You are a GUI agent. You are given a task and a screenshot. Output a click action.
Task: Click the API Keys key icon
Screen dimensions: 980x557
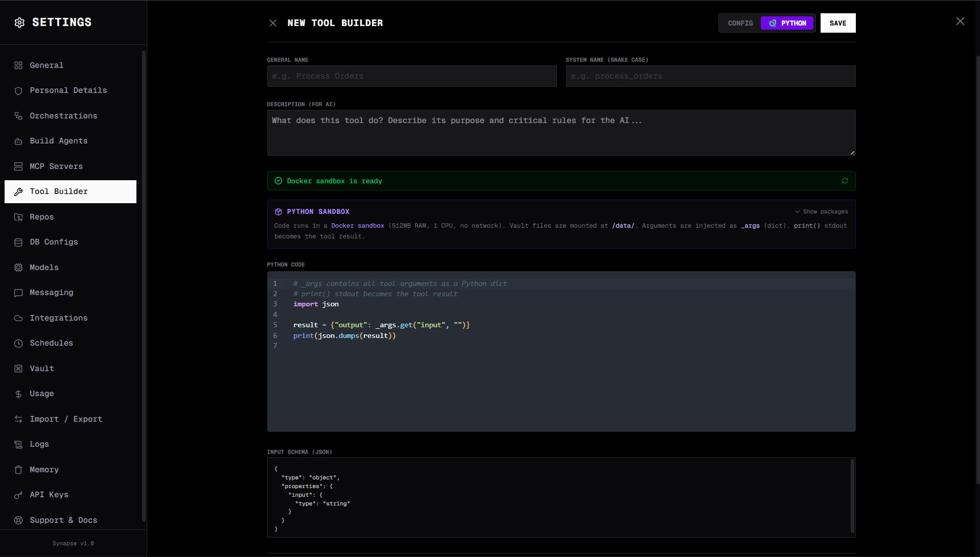click(x=18, y=495)
